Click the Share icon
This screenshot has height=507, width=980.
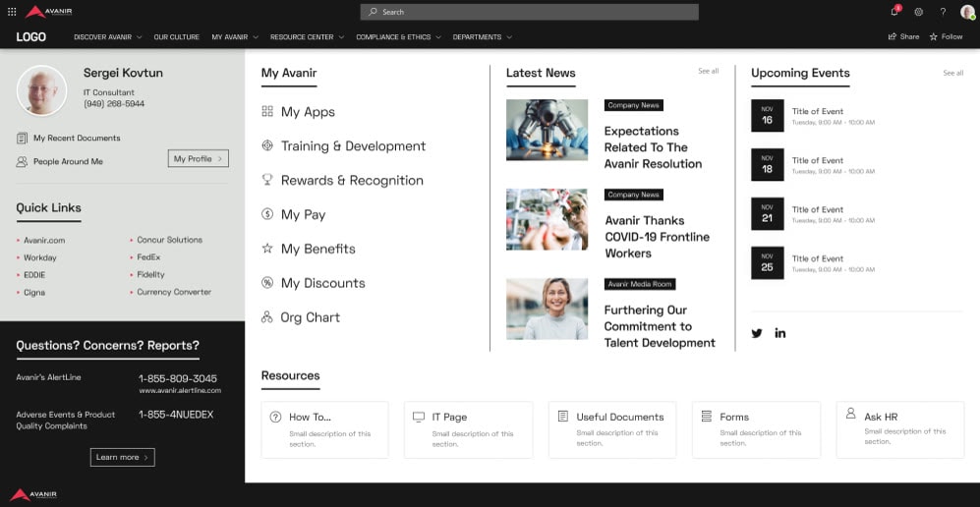point(893,36)
